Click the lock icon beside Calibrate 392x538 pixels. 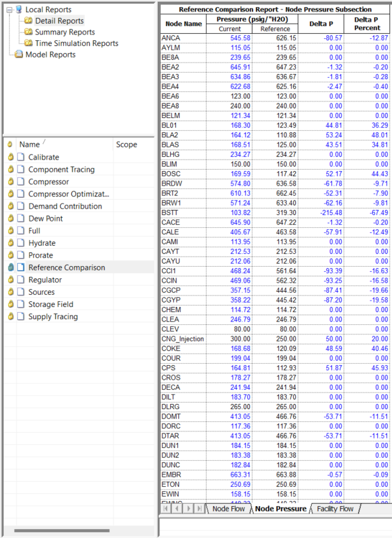point(11,157)
